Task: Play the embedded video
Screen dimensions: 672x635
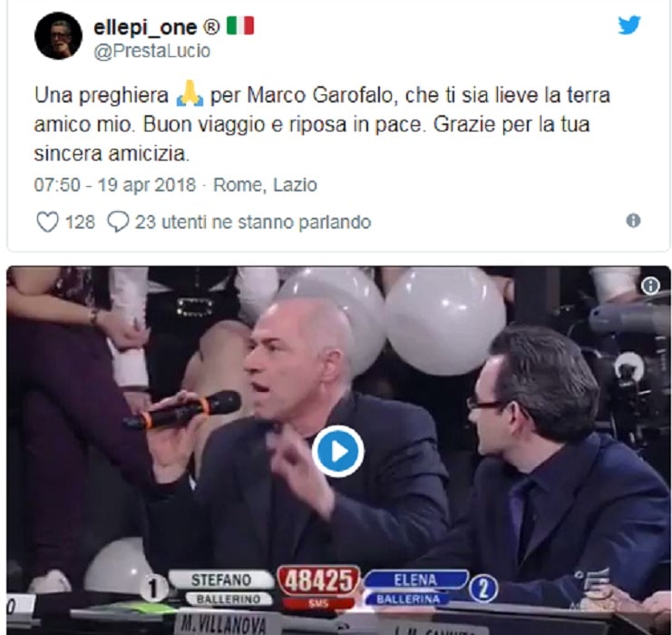Action: pyautogui.click(x=337, y=451)
